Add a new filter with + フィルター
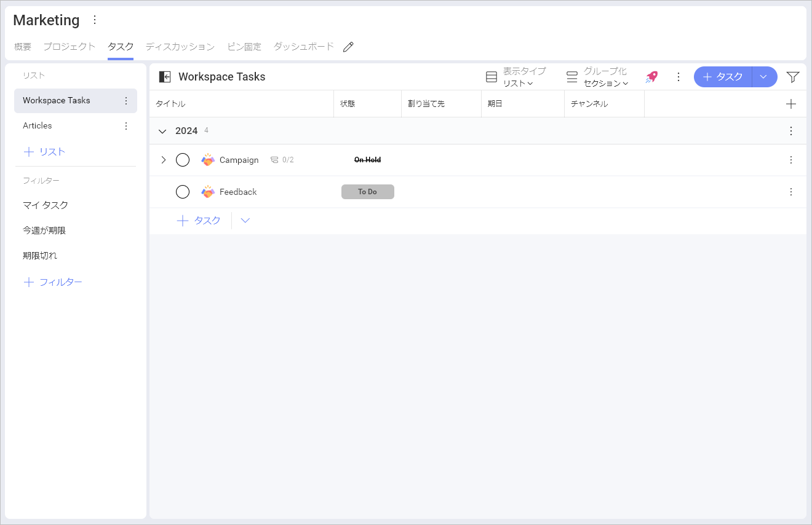 click(53, 282)
